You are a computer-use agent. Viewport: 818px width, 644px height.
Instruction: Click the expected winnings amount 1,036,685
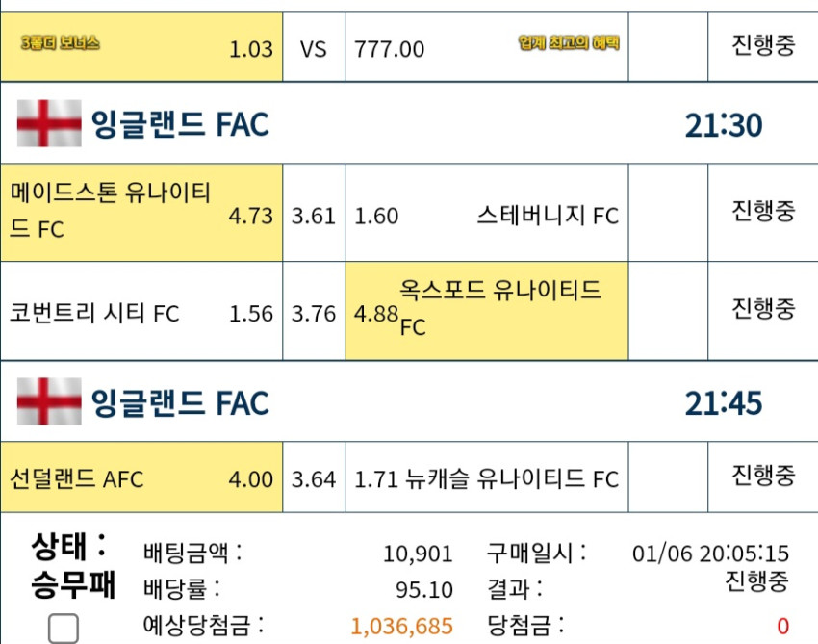pyautogui.click(x=401, y=626)
